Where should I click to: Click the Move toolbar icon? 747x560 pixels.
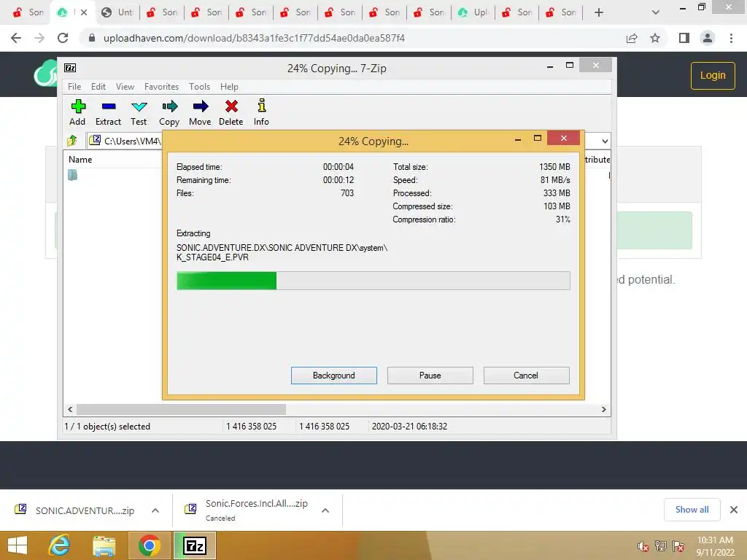click(x=200, y=112)
